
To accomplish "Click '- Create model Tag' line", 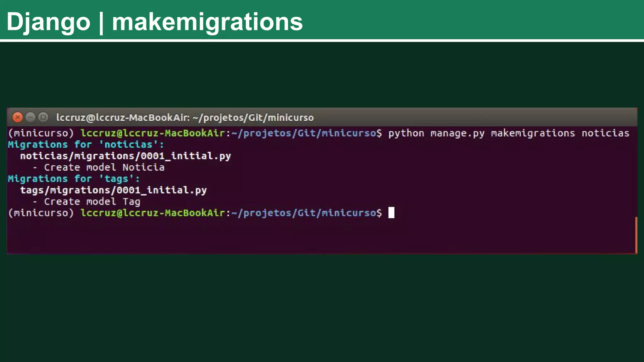I will (86, 202).
